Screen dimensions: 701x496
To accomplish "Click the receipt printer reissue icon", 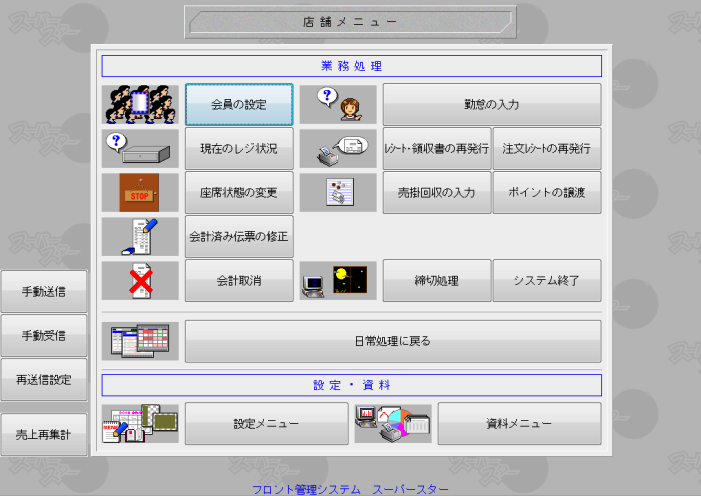I will (338, 148).
